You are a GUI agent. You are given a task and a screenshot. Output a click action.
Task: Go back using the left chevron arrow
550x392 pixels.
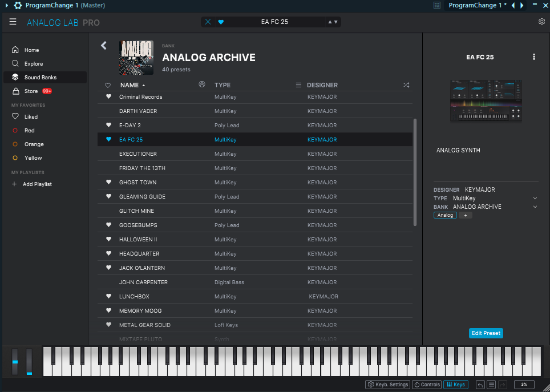point(104,46)
